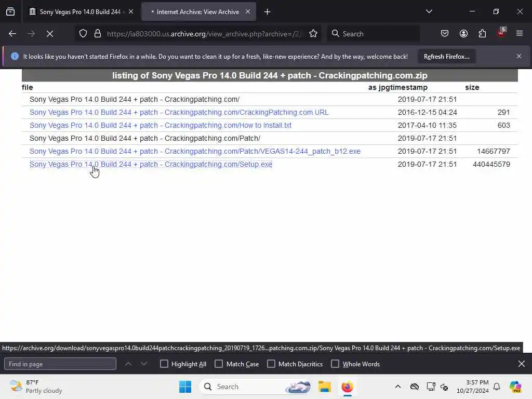Screen dimensions: 532x399
Task: Enable Highlight All checkbox
Action: pyautogui.click(x=164, y=364)
